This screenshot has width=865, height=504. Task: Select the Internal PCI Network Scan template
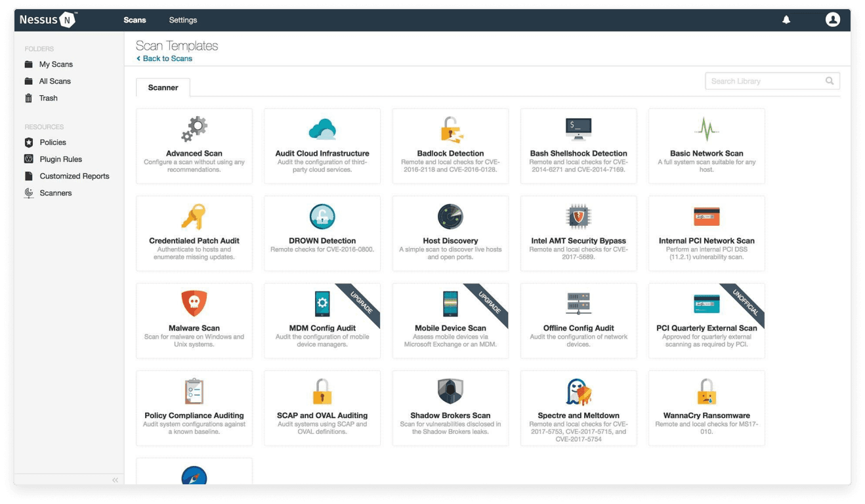pos(706,233)
